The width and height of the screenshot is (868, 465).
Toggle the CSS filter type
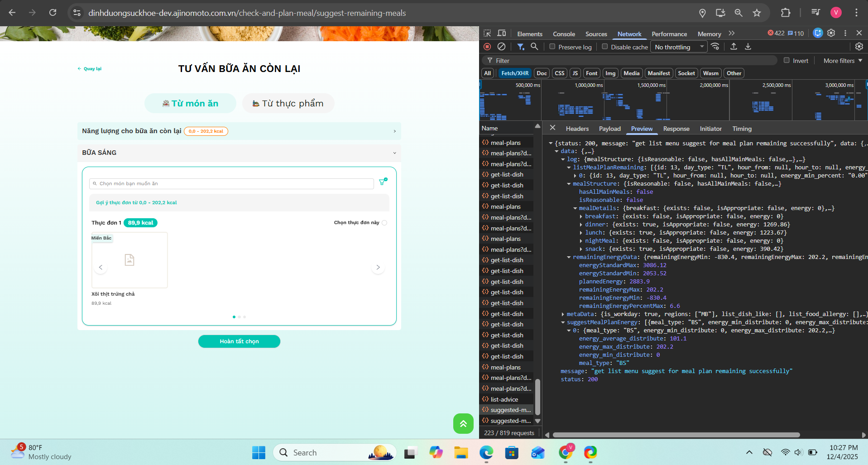(x=560, y=73)
